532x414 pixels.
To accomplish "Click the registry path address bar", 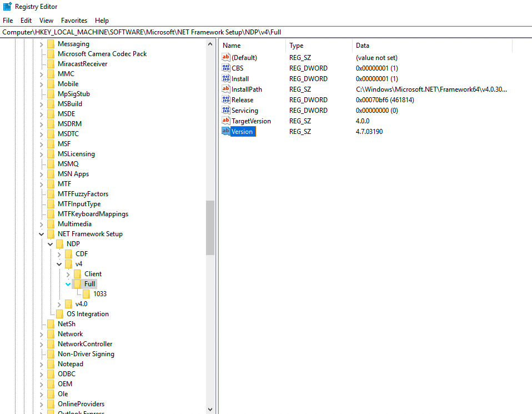I will coord(266,32).
